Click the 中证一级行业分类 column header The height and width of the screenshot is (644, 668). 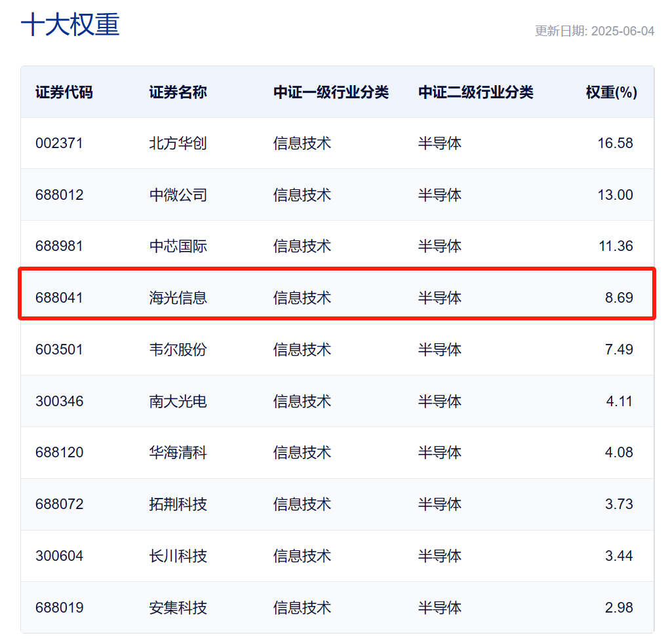click(331, 92)
